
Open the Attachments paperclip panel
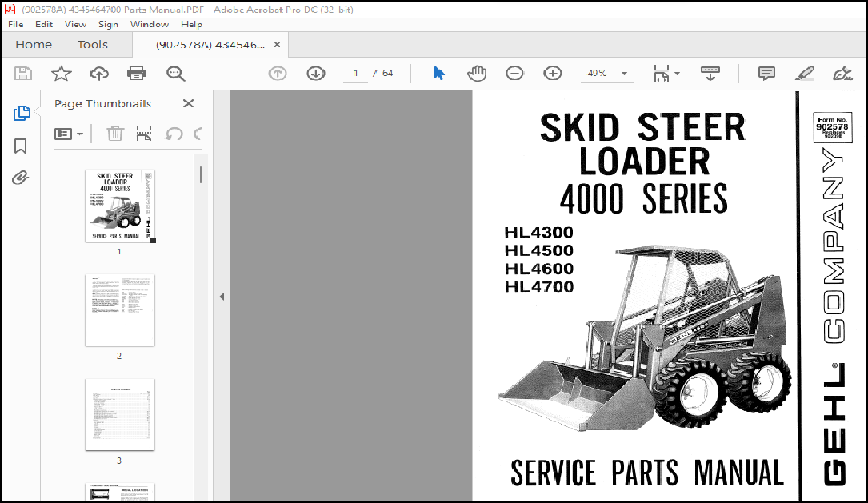(21, 178)
